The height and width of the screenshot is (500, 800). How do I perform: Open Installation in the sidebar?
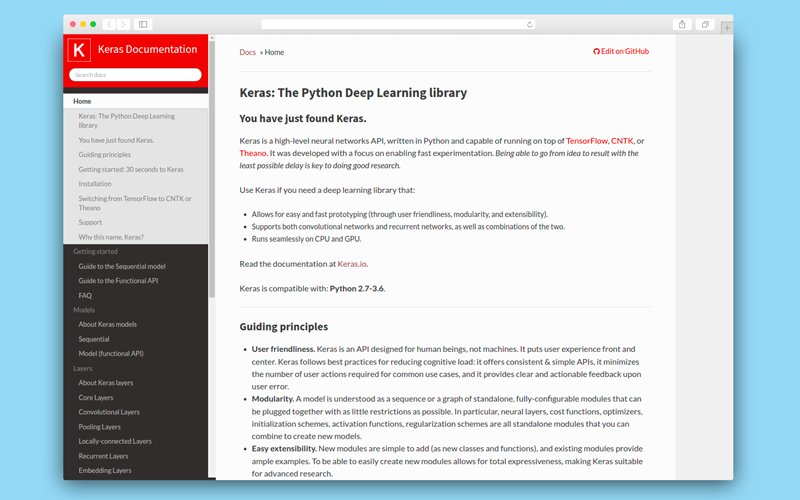(x=95, y=184)
